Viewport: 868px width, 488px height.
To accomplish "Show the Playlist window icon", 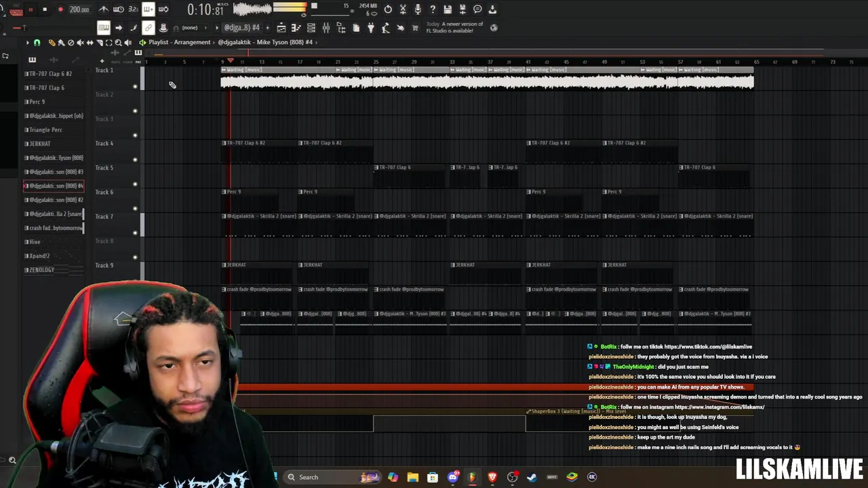I will (281, 28).
